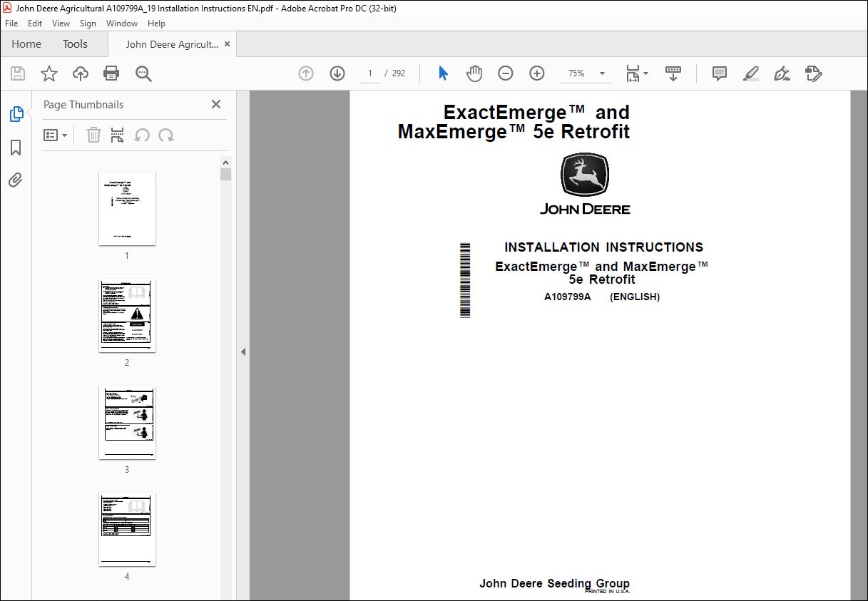Add a sticky note comment
This screenshot has height=601, width=868.
(x=720, y=73)
